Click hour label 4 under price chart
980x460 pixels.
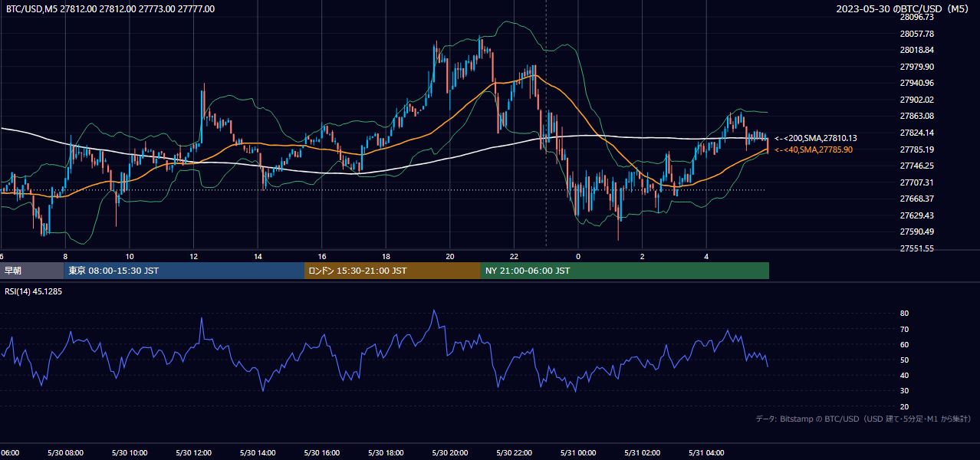point(706,257)
